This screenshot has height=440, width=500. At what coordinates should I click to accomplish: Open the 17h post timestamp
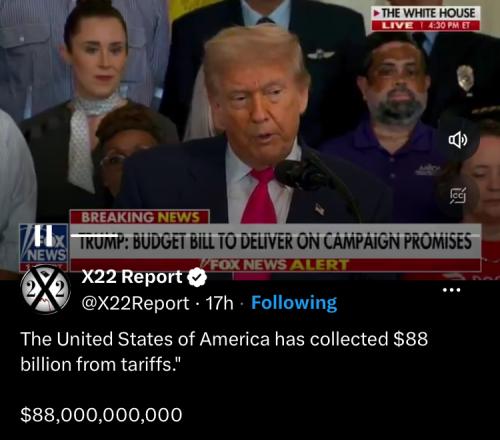(219, 303)
